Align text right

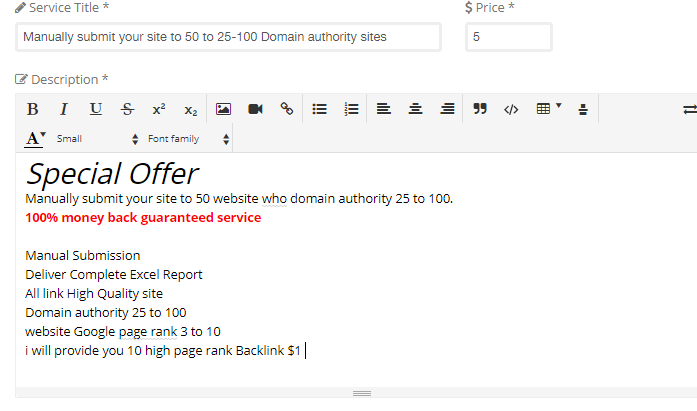point(447,109)
